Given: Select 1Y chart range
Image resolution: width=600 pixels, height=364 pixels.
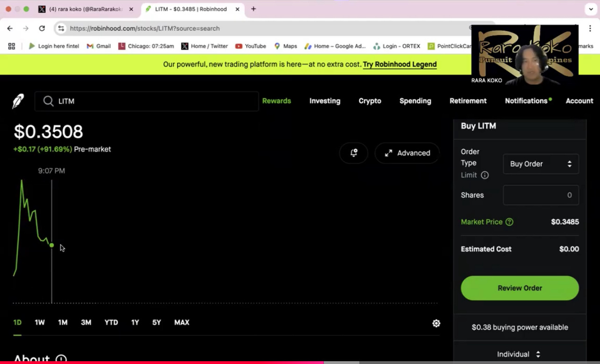Looking at the screenshot, I should (x=135, y=322).
